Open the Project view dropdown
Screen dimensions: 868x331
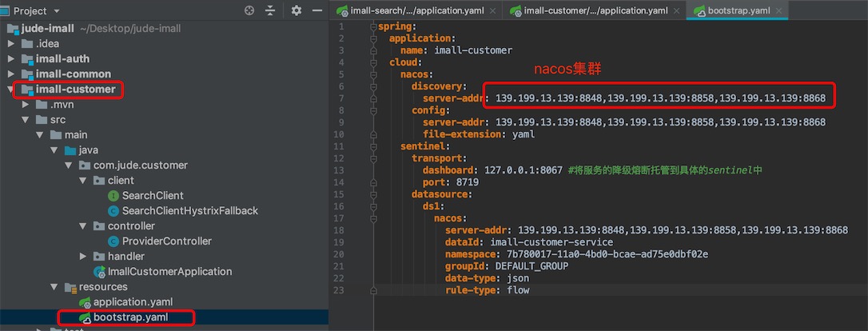[57, 11]
